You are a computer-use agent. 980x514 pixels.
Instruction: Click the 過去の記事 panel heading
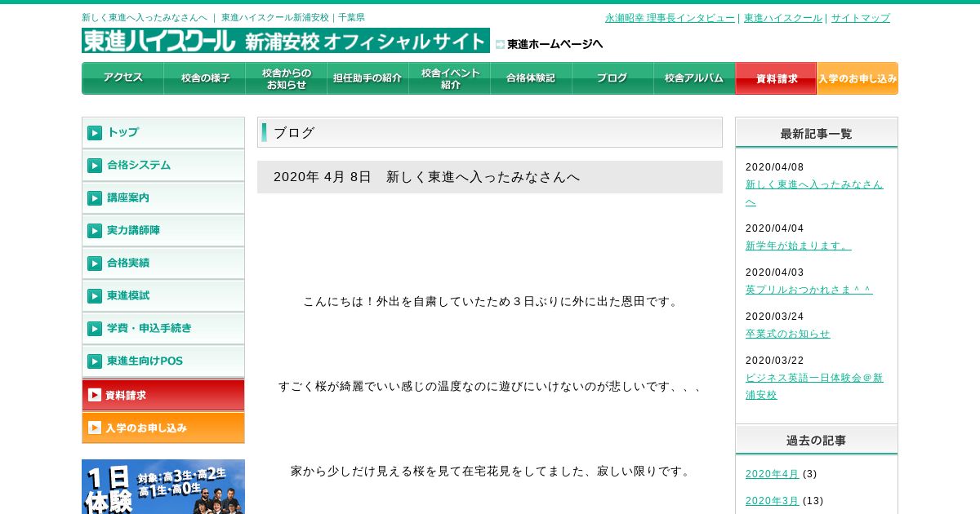coord(817,440)
